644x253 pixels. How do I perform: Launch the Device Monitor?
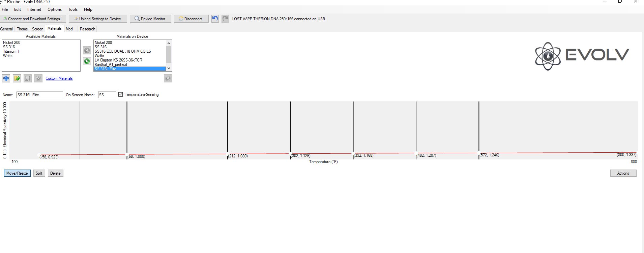[x=150, y=19]
